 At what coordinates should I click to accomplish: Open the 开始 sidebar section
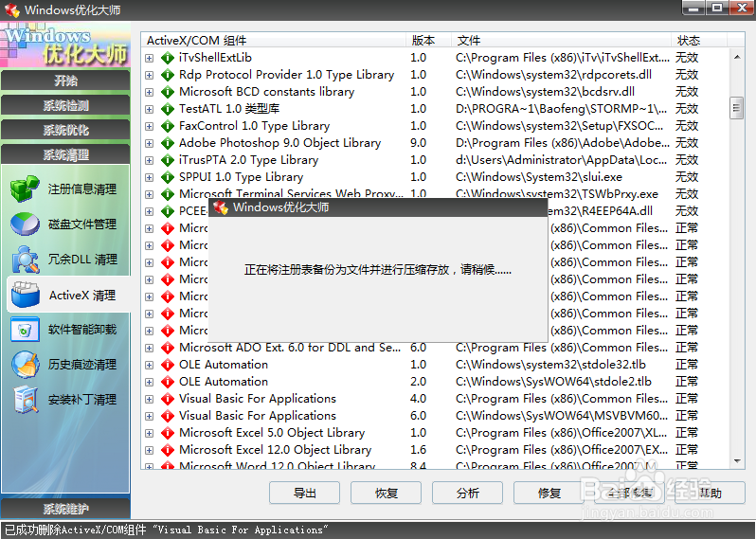[x=65, y=81]
